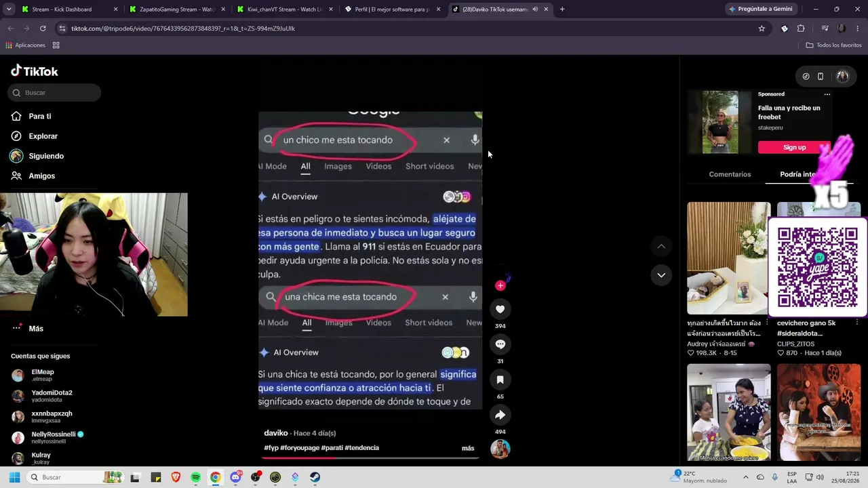Screen dimensions: 868x488
Task: Open the CLIPS_ZITOS wooden table video thumbnail
Action: [818, 413]
